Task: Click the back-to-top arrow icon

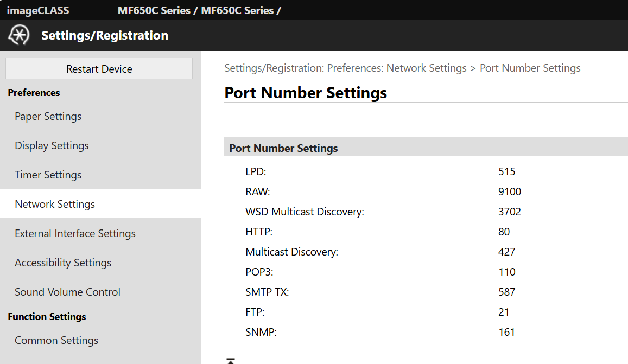Action: tap(230, 361)
